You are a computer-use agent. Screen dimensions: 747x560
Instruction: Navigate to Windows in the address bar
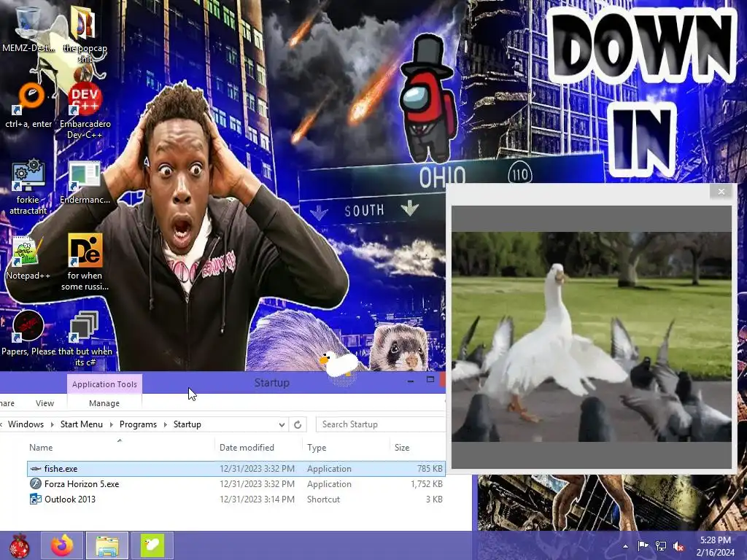[26, 424]
